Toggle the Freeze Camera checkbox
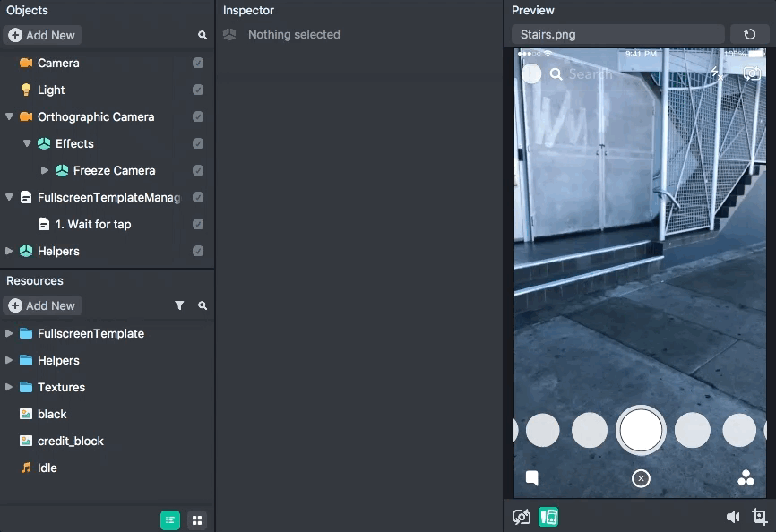776x532 pixels. click(x=198, y=171)
